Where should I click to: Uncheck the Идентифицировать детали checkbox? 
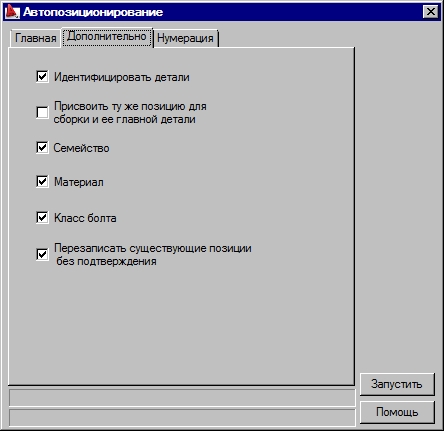42,77
